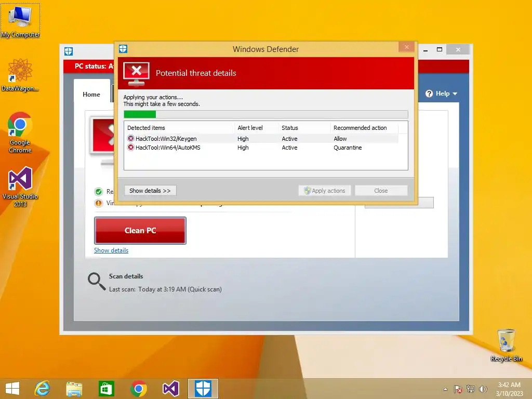This screenshot has width=532, height=399.
Task: Click the red Clean PC button
Action: pyautogui.click(x=140, y=230)
